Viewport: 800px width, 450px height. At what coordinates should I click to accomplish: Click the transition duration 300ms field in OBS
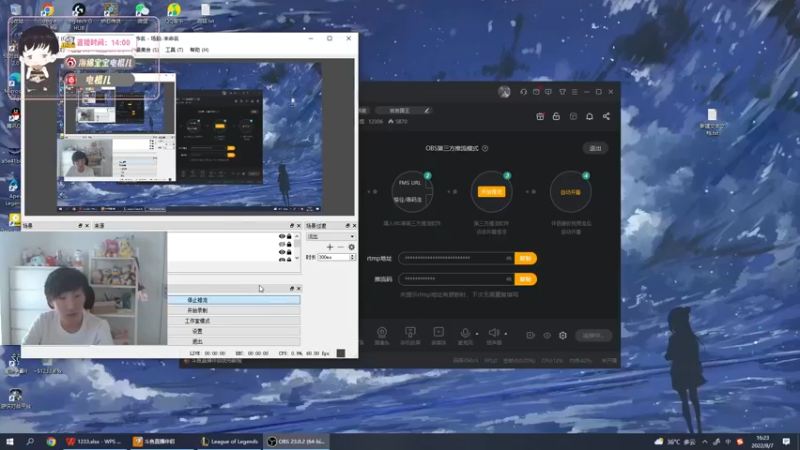pos(334,257)
